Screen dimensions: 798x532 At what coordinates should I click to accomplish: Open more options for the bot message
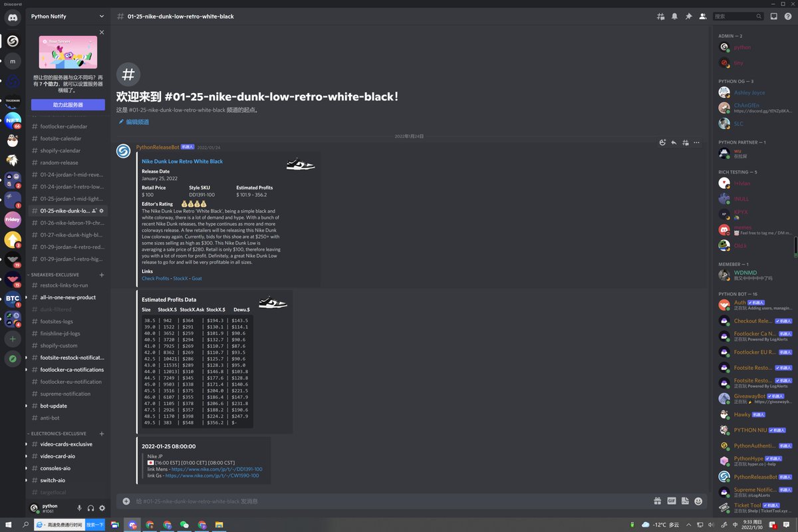pos(696,142)
